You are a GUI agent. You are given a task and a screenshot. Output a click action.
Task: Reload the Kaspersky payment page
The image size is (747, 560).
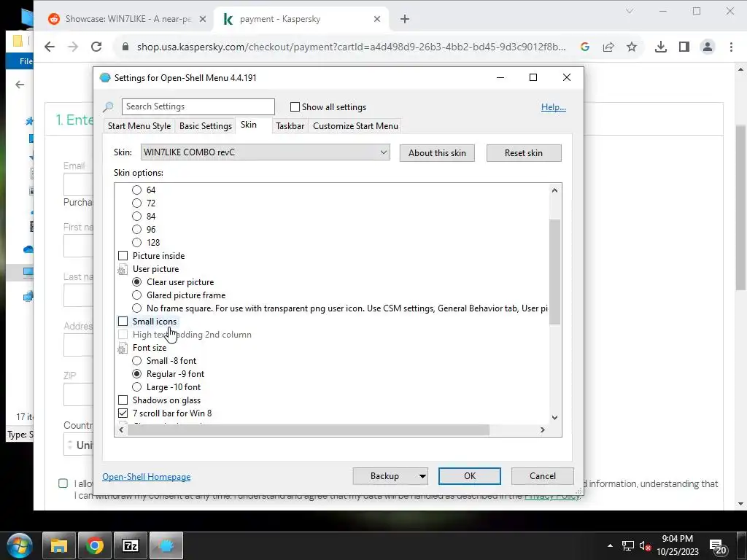click(x=97, y=47)
